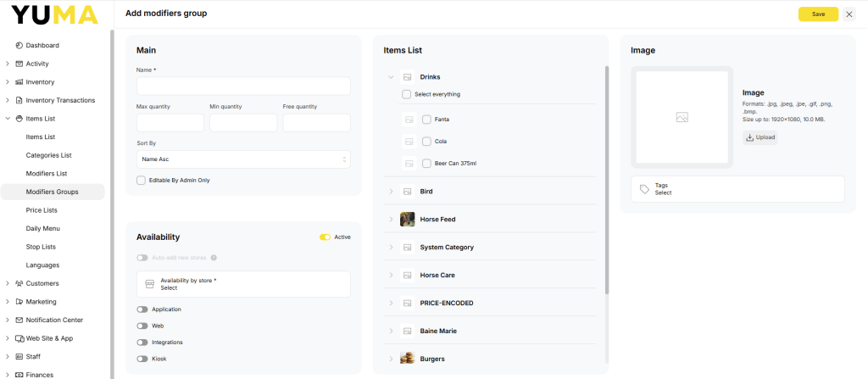
Task: Click the Customers people icon
Action: tap(19, 283)
